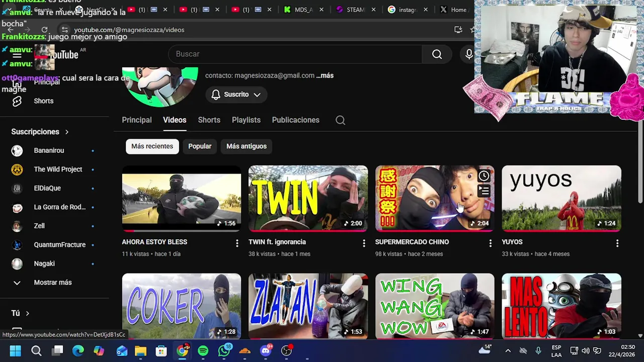644x362 pixels.
Task: Open File Explorer from the taskbar
Action: [x=140, y=350]
